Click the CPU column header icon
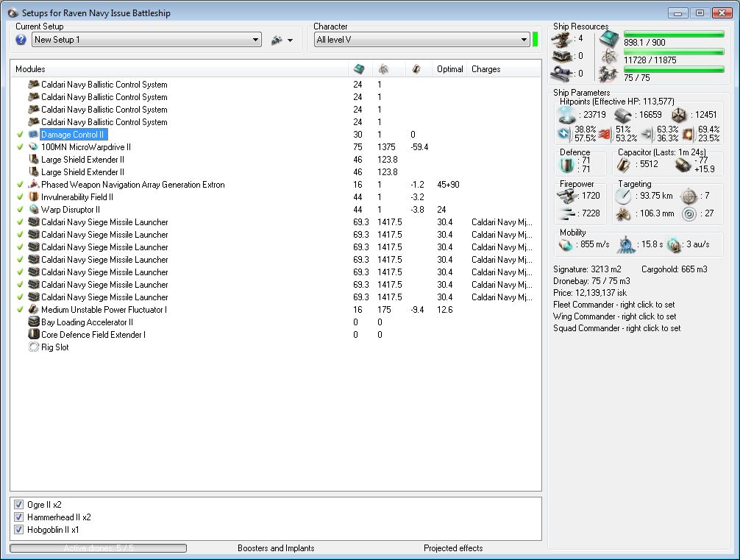Image resolution: width=740 pixels, height=560 pixels. pos(358,69)
